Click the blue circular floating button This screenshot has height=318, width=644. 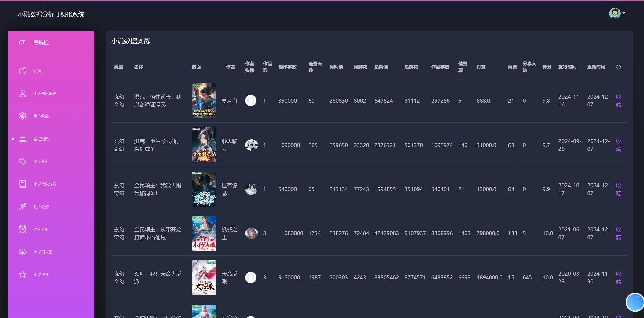pyautogui.click(x=635, y=302)
